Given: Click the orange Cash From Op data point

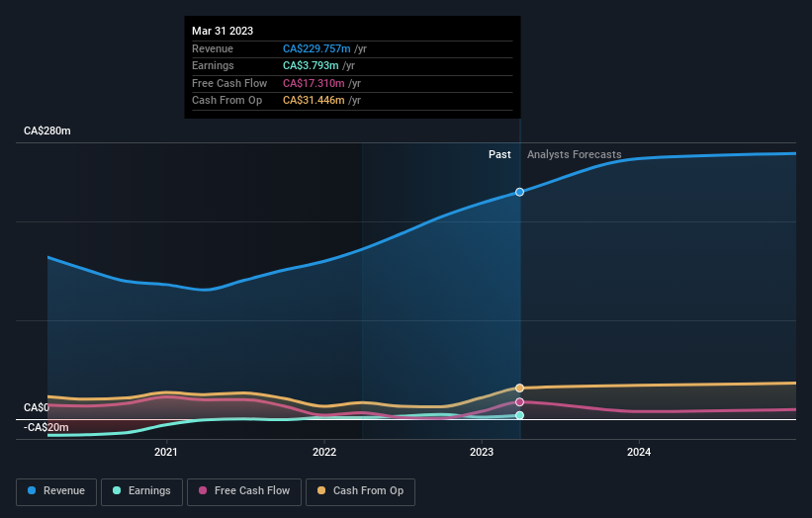Looking at the screenshot, I should pyautogui.click(x=519, y=388).
